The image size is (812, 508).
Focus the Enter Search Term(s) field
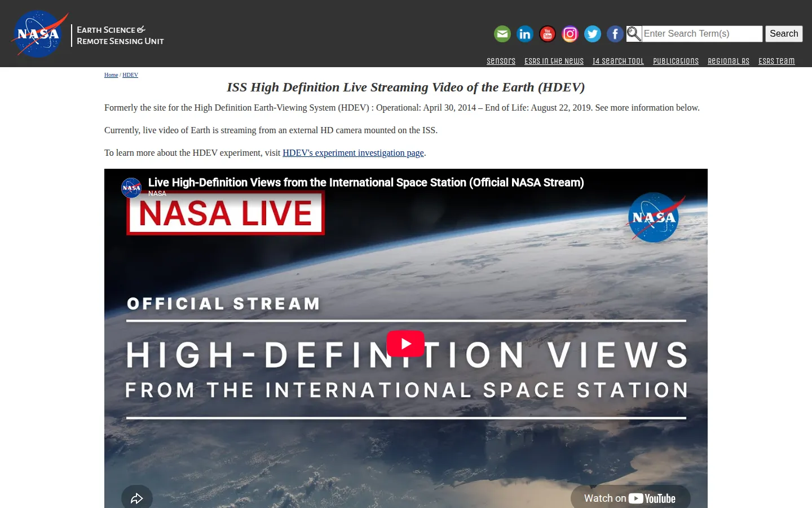(702, 34)
